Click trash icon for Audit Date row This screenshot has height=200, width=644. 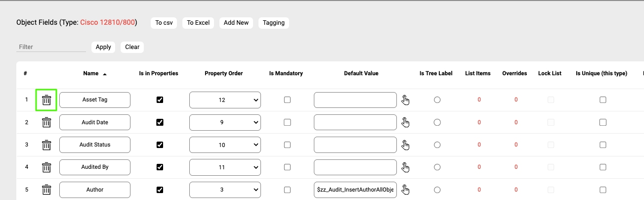point(46,122)
